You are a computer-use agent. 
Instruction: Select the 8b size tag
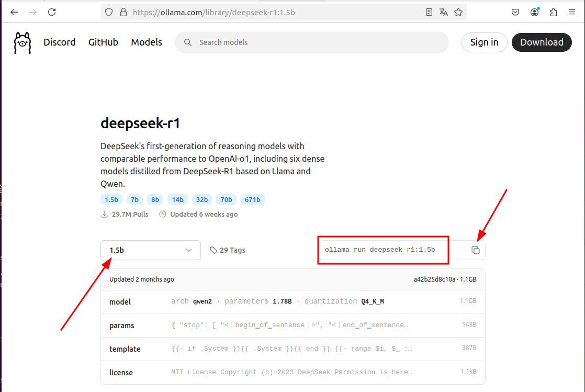155,200
